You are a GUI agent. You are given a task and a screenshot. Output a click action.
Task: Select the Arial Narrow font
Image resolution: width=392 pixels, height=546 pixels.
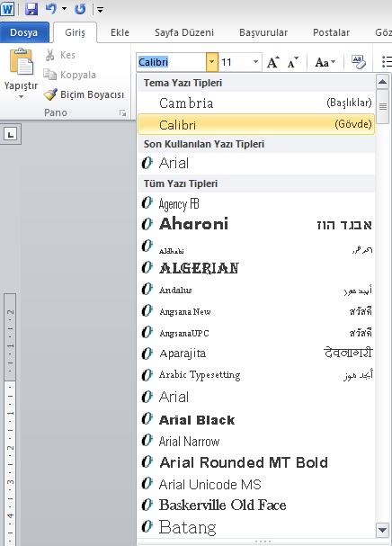pos(256,441)
